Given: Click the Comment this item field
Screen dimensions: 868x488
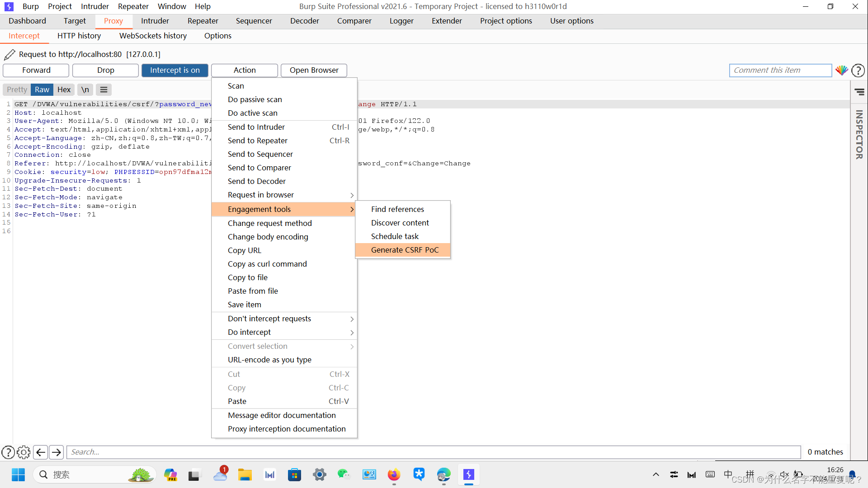Looking at the screenshot, I should pos(780,70).
